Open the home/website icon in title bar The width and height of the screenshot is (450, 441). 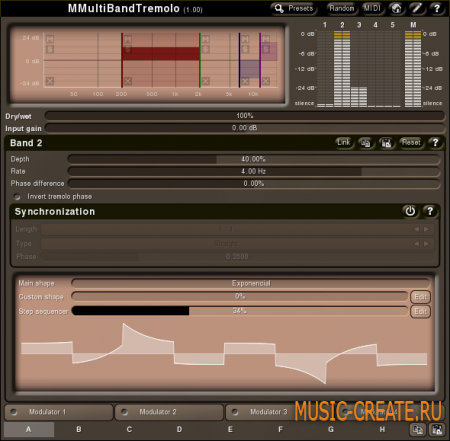point(396,8)
